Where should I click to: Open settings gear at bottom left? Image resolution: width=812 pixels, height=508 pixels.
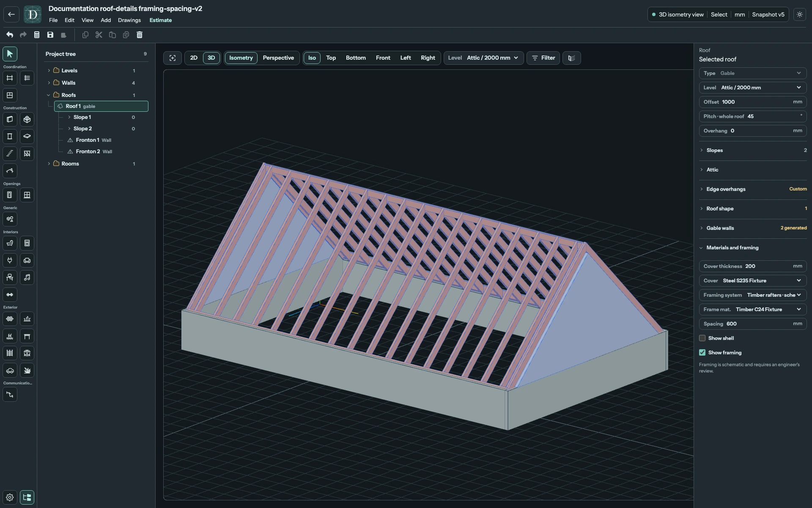10,497
